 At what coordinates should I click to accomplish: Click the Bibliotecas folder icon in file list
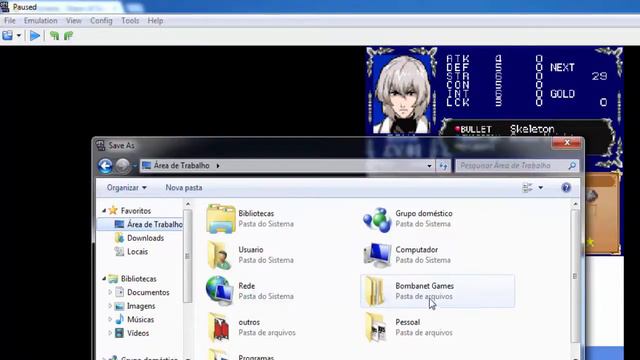click(x=221, y=218)
